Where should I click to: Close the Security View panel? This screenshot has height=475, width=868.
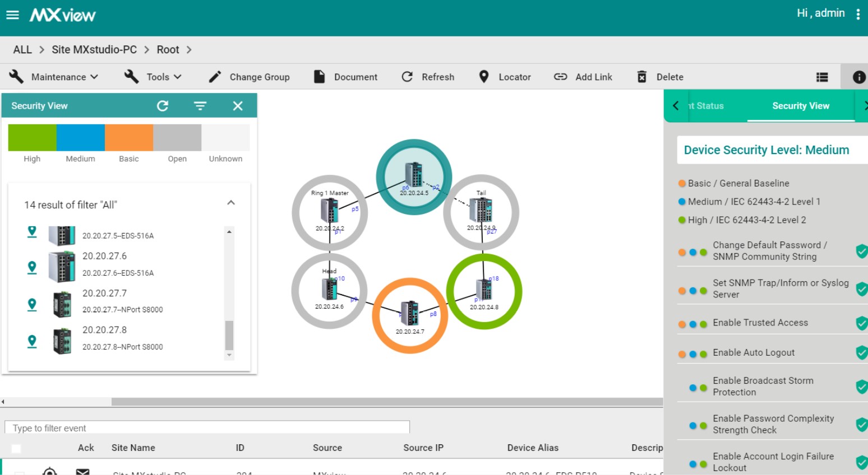pos(238,106)
